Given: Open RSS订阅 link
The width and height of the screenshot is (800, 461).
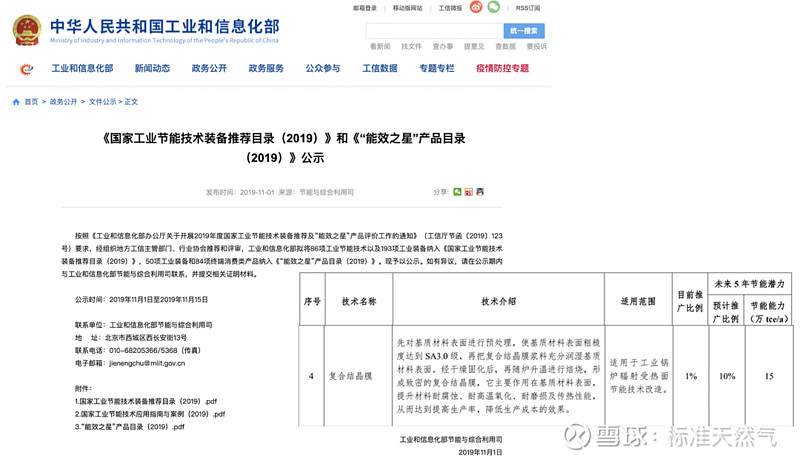Looking at the screenshot, I should 528,8.
